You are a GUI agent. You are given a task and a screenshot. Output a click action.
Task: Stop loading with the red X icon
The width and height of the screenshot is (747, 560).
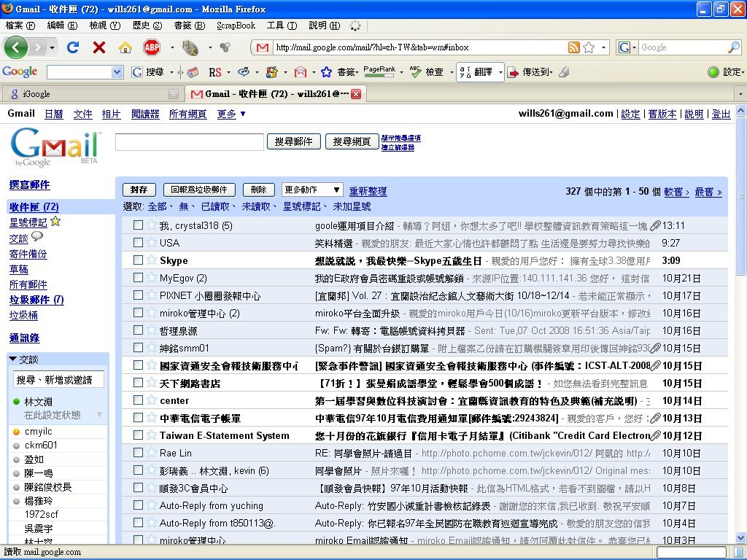pyautogui.click(x=99, y=47)
